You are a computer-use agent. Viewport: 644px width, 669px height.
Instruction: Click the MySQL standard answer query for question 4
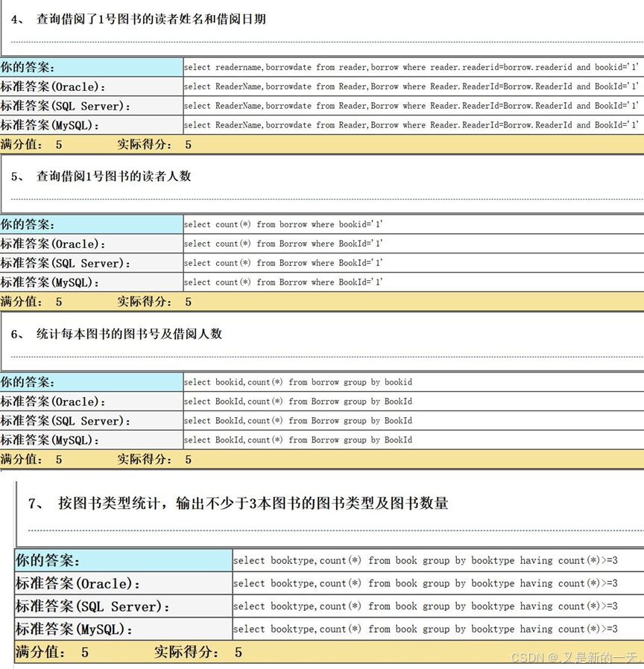[411, 125]
